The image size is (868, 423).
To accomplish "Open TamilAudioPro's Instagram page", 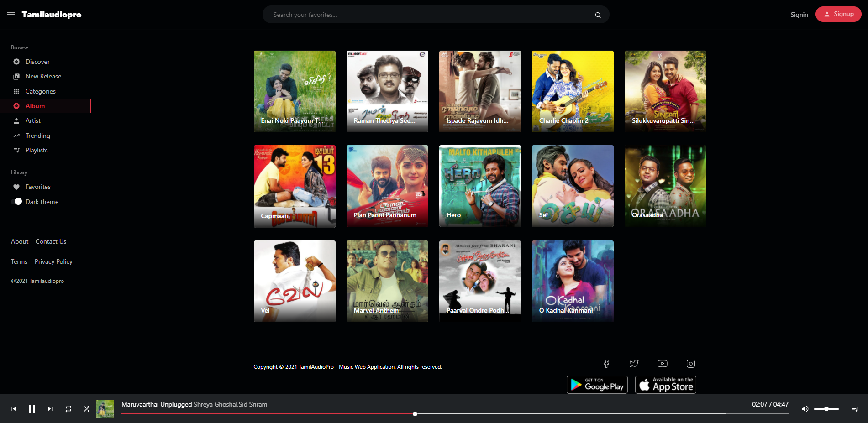I will (690, 364).
